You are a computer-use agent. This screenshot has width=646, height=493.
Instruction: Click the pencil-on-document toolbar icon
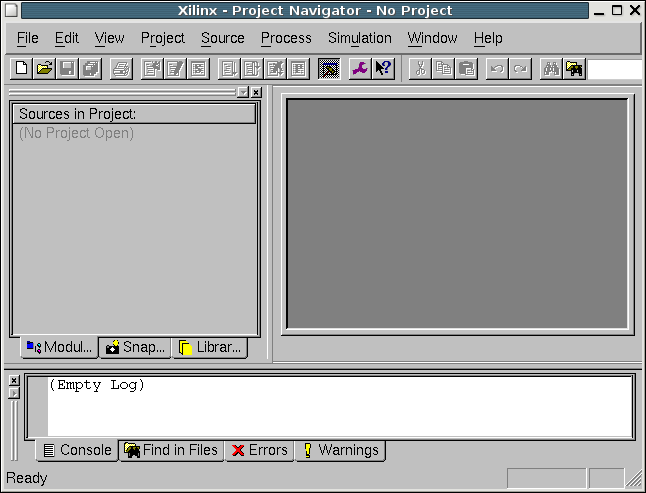point(175,68)
